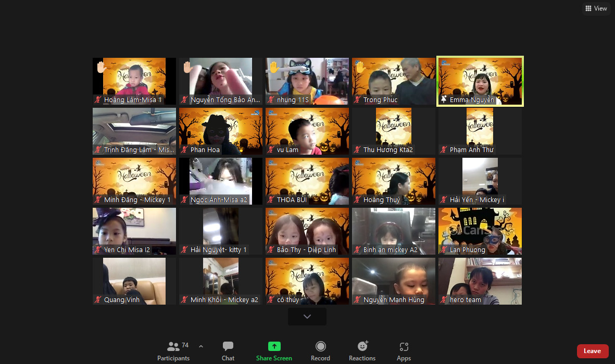Screen dimensions: 615x364
Task: Start recording with the Record button
Action: 320,350
